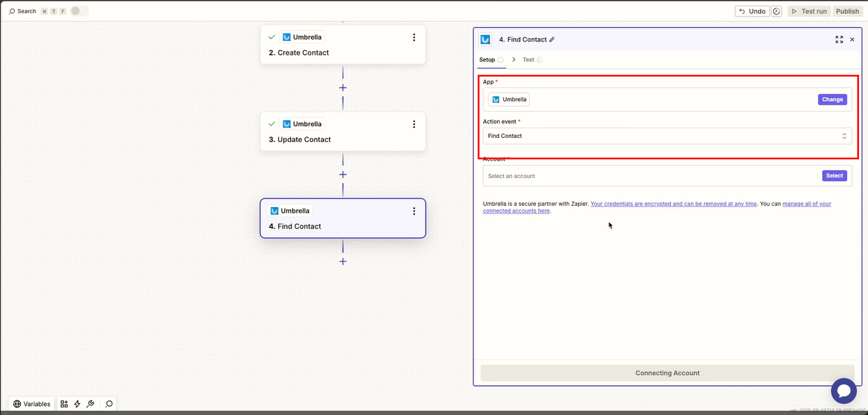Open the Action event dropdown

(x=668, y=136)
